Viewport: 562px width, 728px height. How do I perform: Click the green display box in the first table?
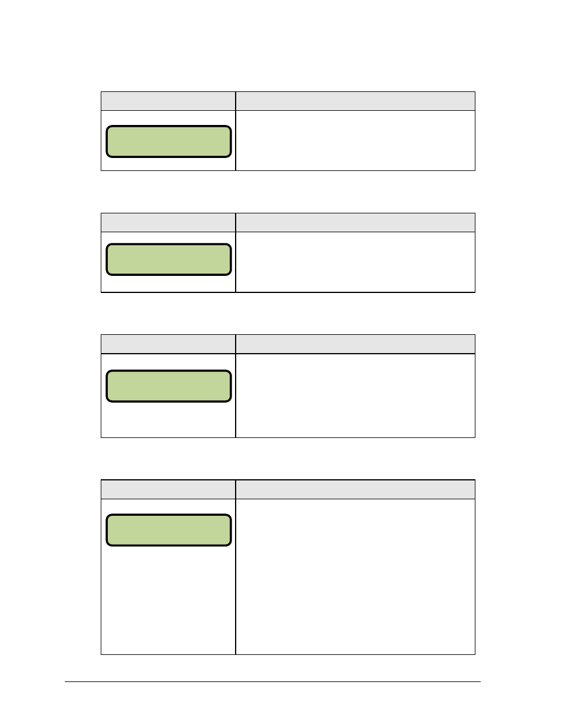pos(168,141)
